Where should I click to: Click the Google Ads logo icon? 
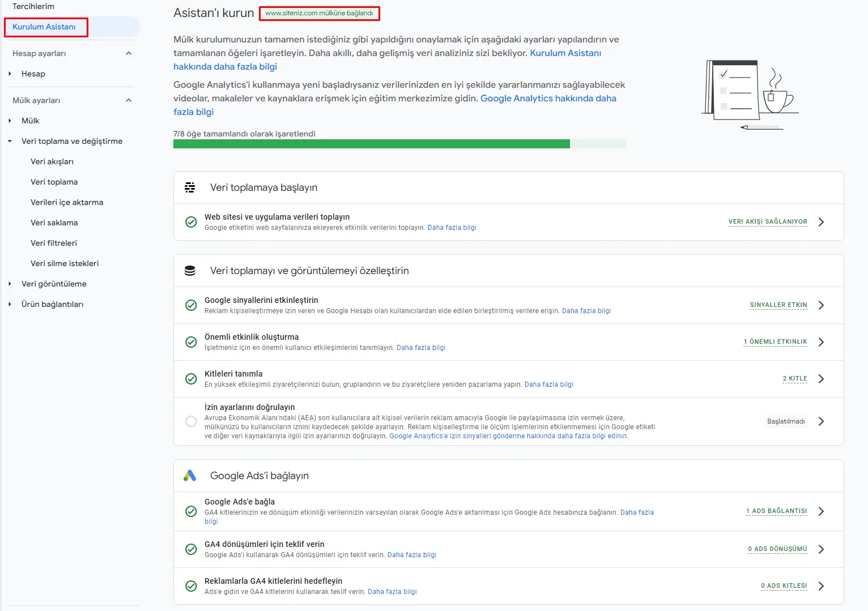pos(190,476)
